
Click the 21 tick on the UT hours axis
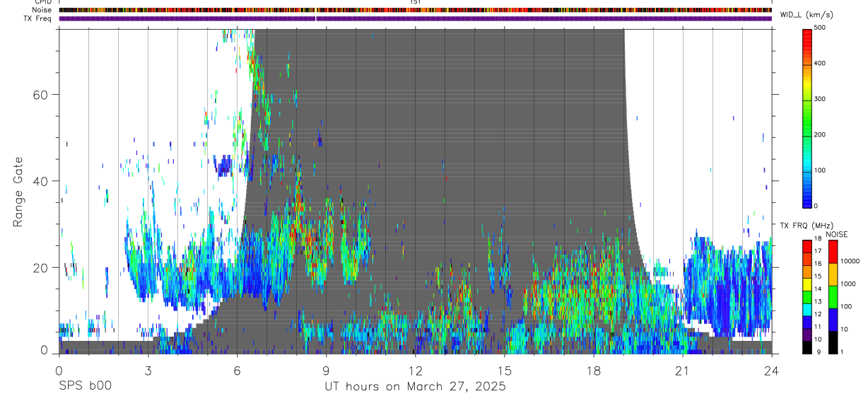[682, 370]
